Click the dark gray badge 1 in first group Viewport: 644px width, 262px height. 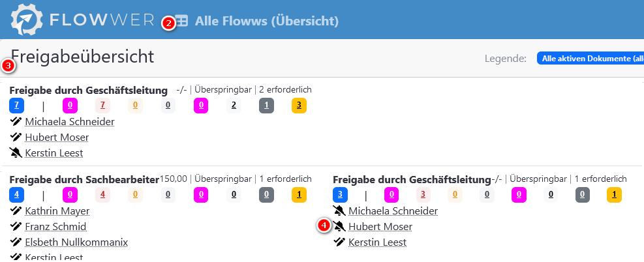pos(267,106)
